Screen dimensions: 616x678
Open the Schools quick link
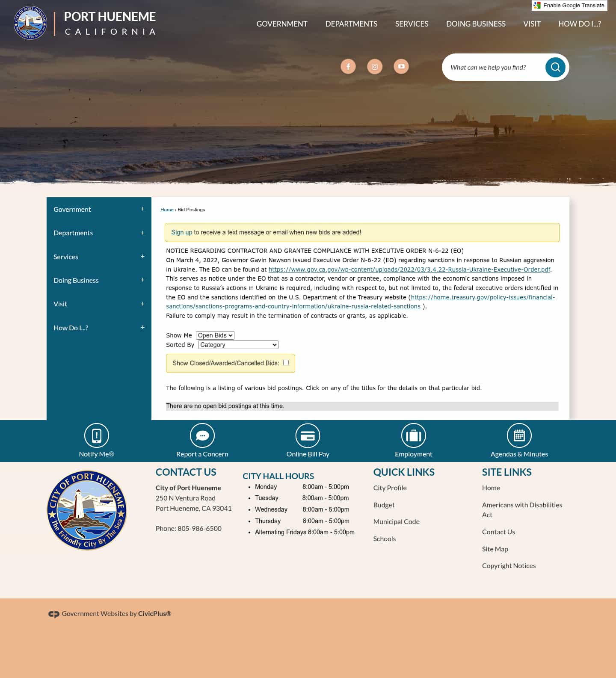pos(384,539)
